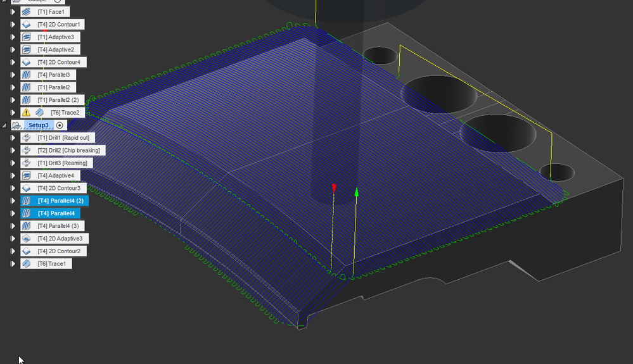The width and height of the screenshot is (633, 364).
Task: Click the warning triangle beside Trace2
Action: coord(26,113)
